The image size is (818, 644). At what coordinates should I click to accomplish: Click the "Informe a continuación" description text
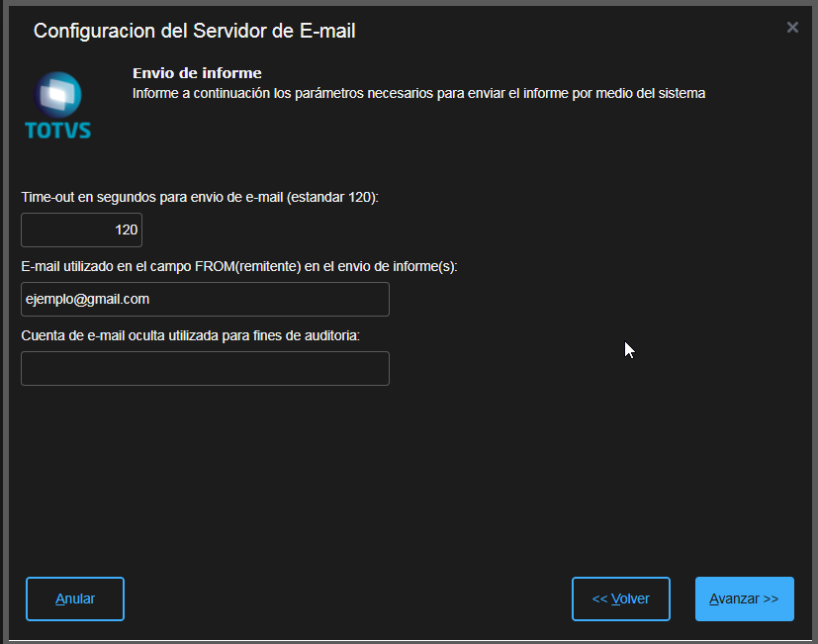(x=418, y=94)
